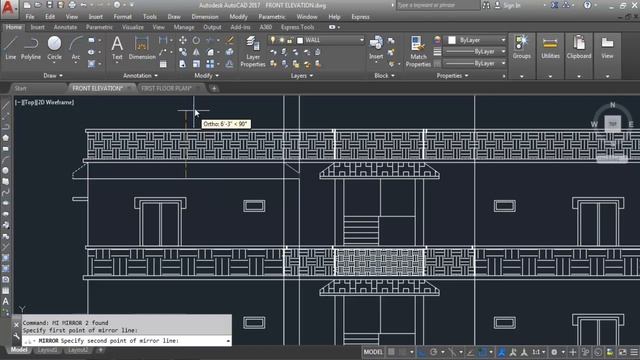The image size is (640, 360).
Task: Open the ByLayer color dropdown
Action: (503, 40)
